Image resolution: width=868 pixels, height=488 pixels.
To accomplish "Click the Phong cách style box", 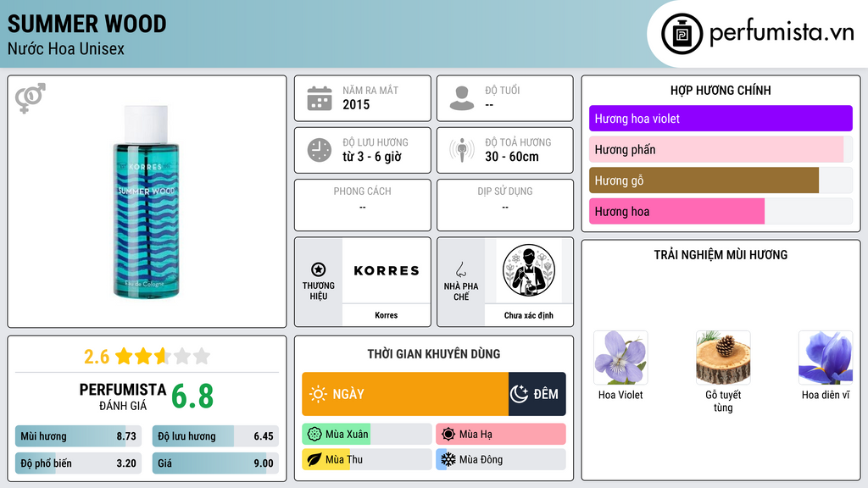I will (x=363, y=205).
